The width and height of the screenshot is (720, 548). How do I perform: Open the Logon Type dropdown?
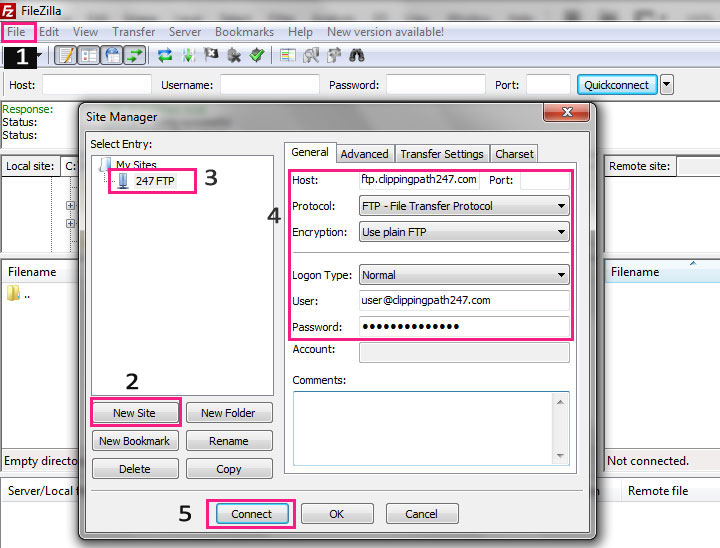pos(464,275)
